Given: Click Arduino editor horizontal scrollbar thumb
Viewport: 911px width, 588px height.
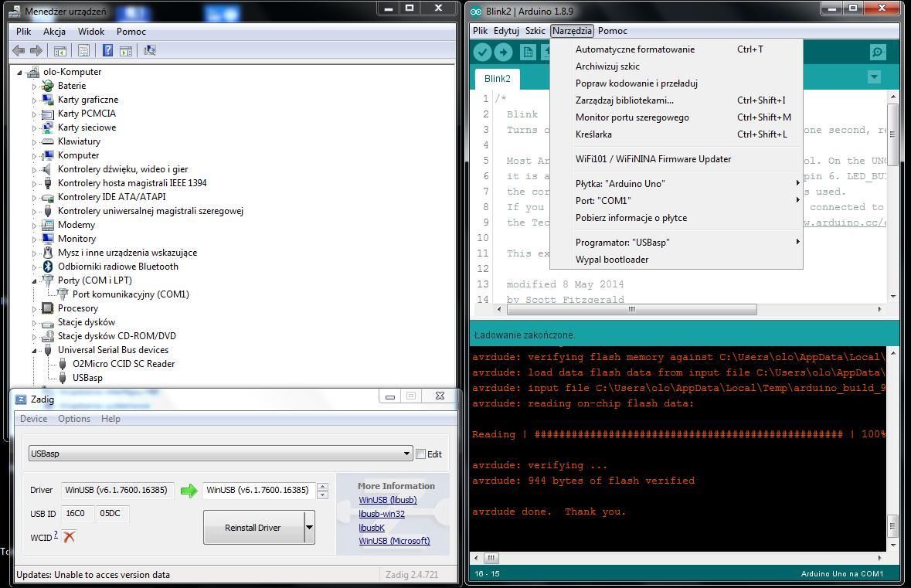Looking at the screenshot, I should coord(631,310).
